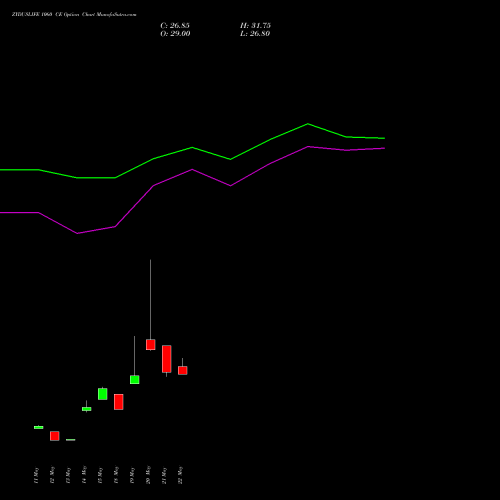Select the green candle above 14 May
Viewport: 500px width, 500px height.
pyautogui.click(x=87, y=409)
